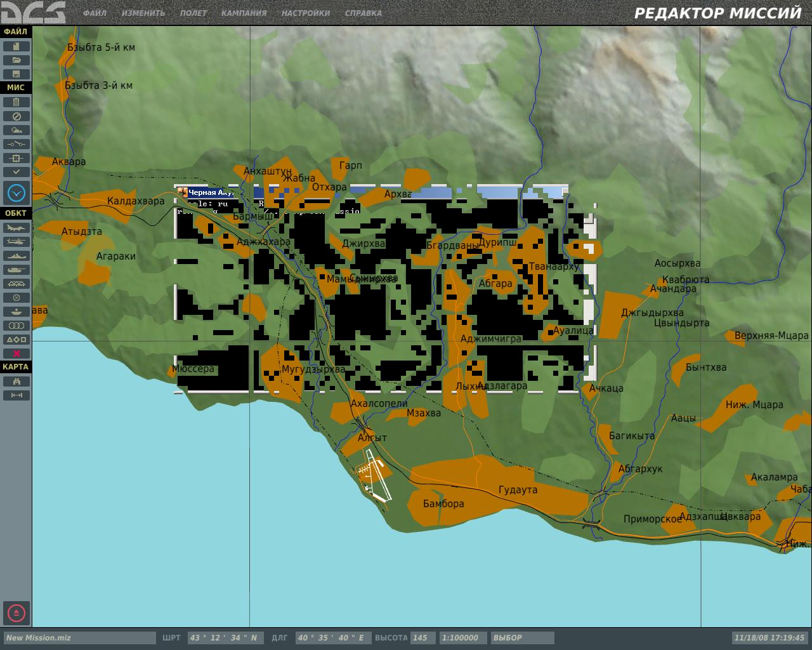
Task: Click the New Mission.miz filename field
Action: pos(79,638)
